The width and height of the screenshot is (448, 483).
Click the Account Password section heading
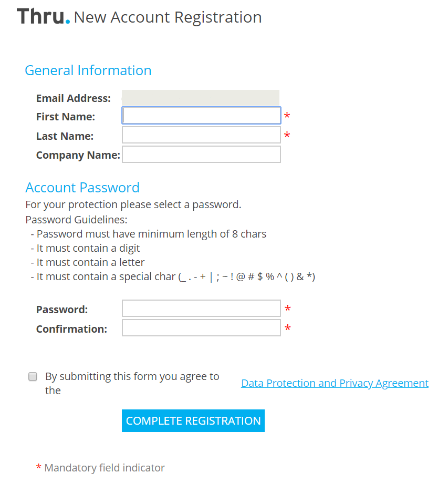(82, 188)
